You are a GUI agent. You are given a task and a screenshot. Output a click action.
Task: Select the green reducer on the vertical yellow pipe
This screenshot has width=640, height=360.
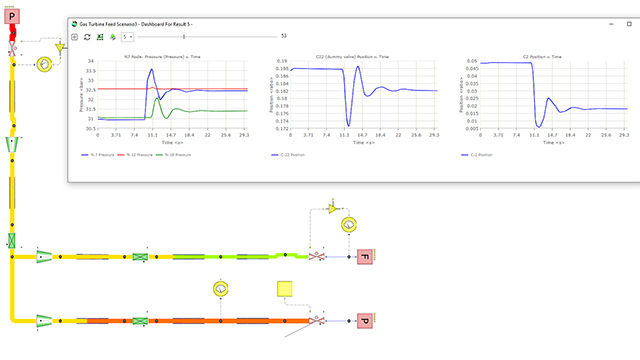(12, 144)
